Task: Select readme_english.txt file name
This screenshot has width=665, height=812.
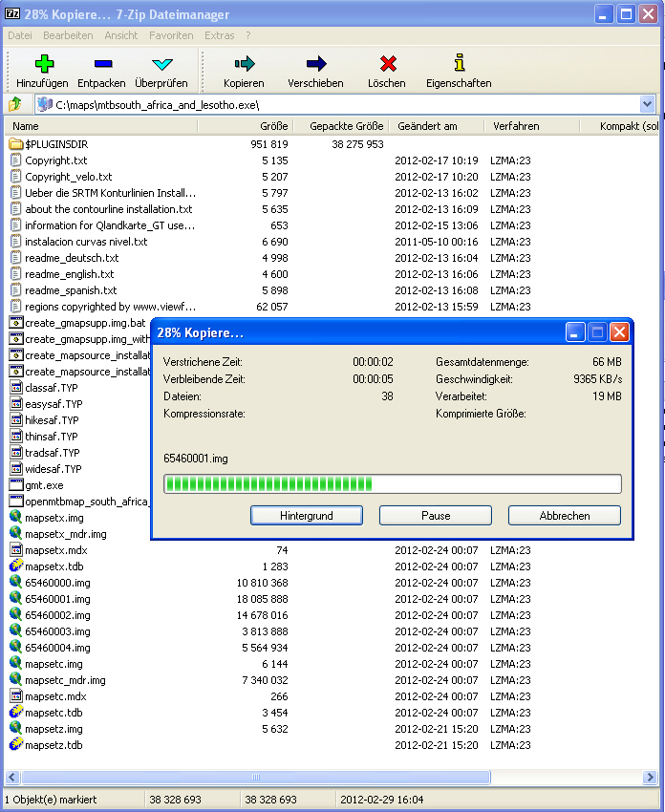Action: coord(70,274)
